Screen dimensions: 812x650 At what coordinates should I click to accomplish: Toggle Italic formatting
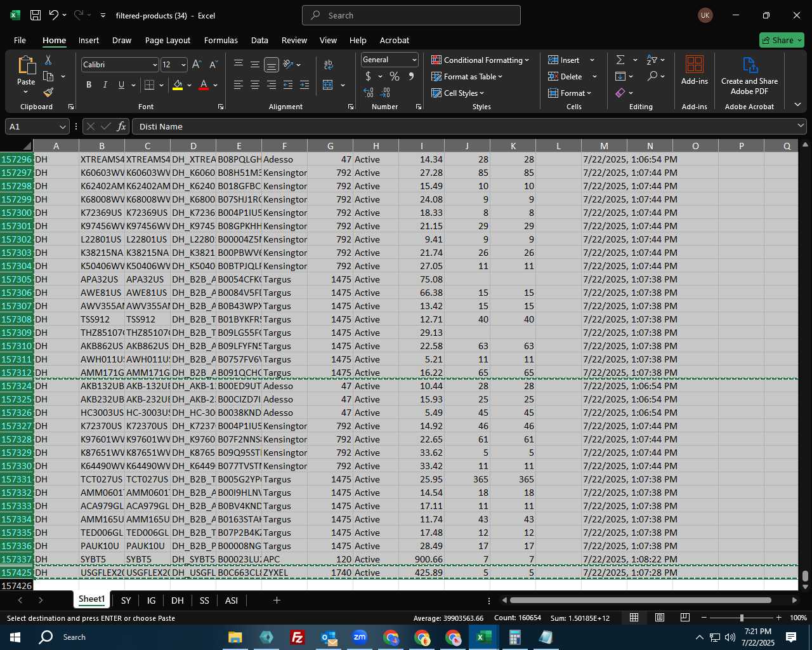point(105,85)
